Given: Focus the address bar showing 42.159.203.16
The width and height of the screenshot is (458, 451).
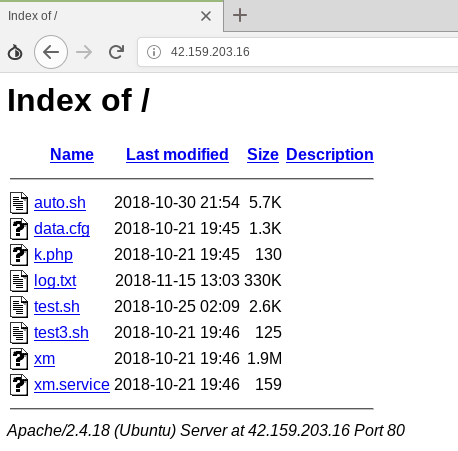Looking at the screenshot, I should (x=298, y=52).
